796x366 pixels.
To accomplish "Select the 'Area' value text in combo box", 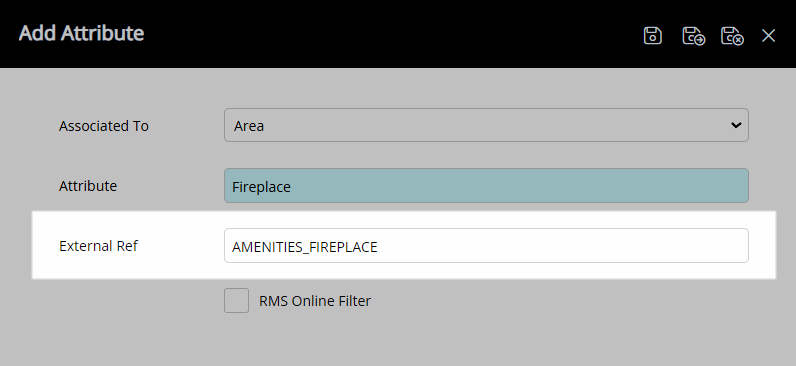I will [x=249, y=126].
